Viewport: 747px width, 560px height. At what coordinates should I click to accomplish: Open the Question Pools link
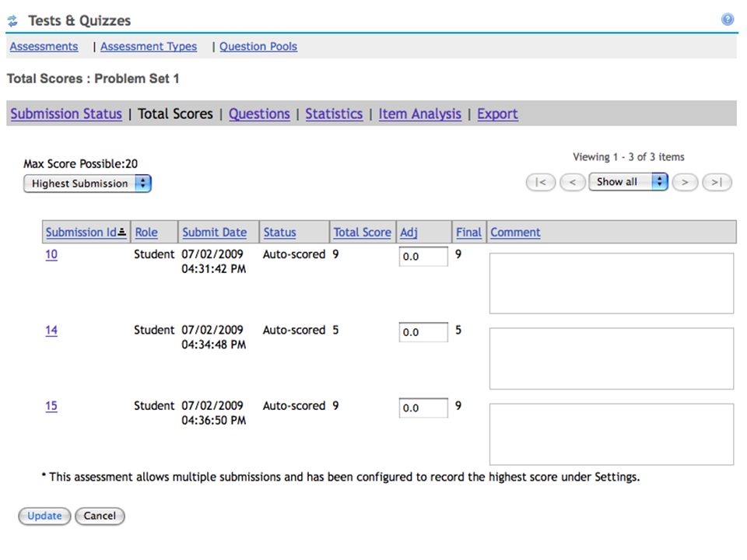click(258, 46)
